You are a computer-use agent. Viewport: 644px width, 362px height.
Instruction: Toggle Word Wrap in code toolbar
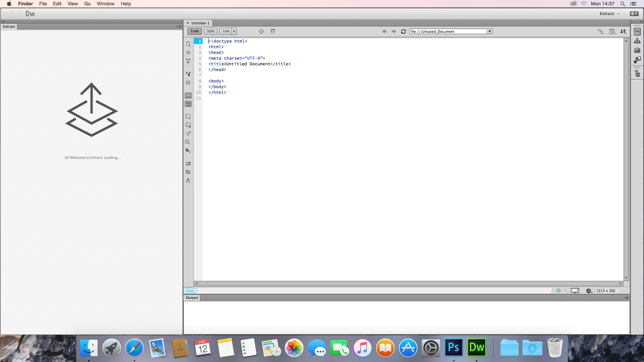tap(188, 104)
